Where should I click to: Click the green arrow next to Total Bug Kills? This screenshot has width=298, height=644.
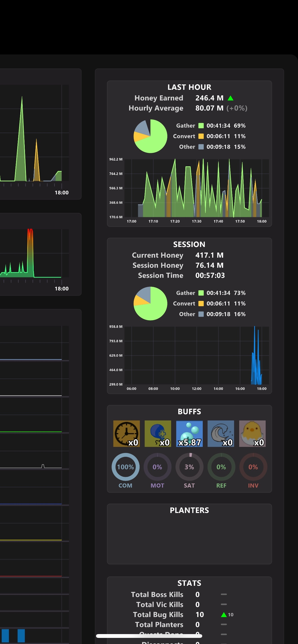pos(224,614)
